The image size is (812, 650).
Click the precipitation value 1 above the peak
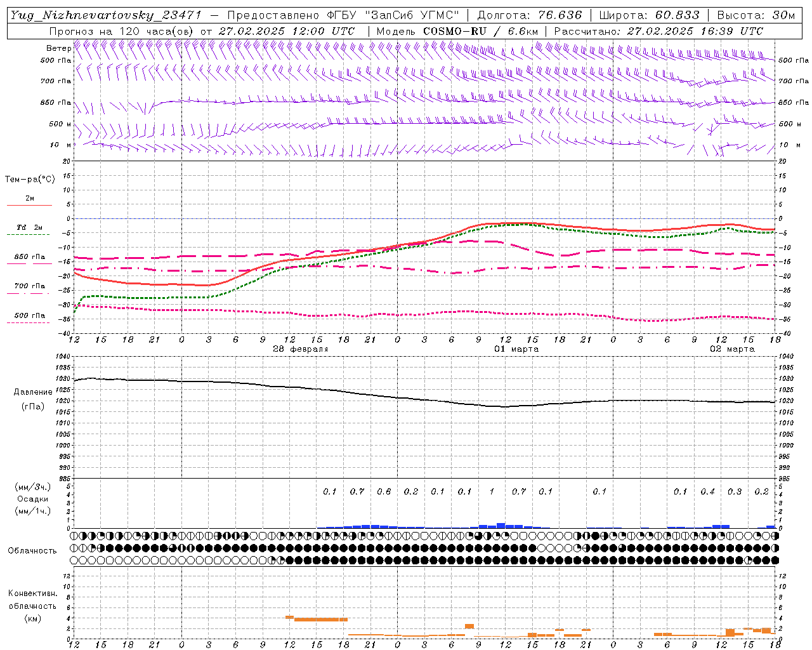492,492
